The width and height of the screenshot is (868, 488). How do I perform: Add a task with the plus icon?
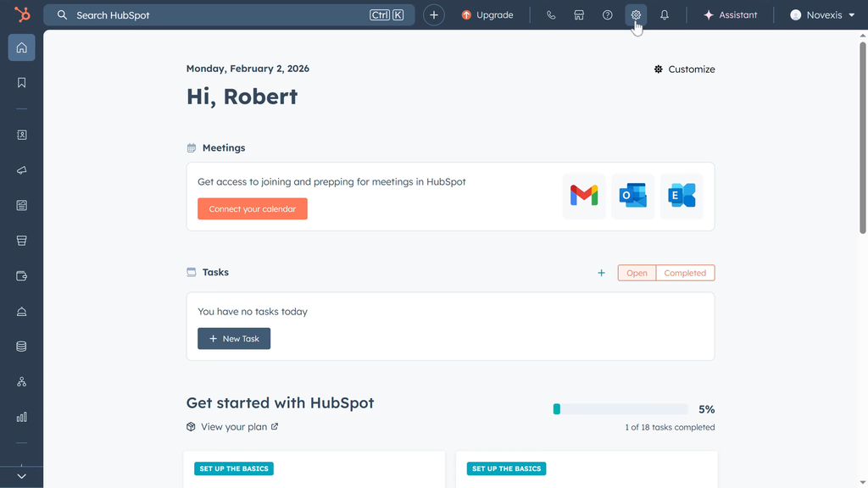pos(601,273)
